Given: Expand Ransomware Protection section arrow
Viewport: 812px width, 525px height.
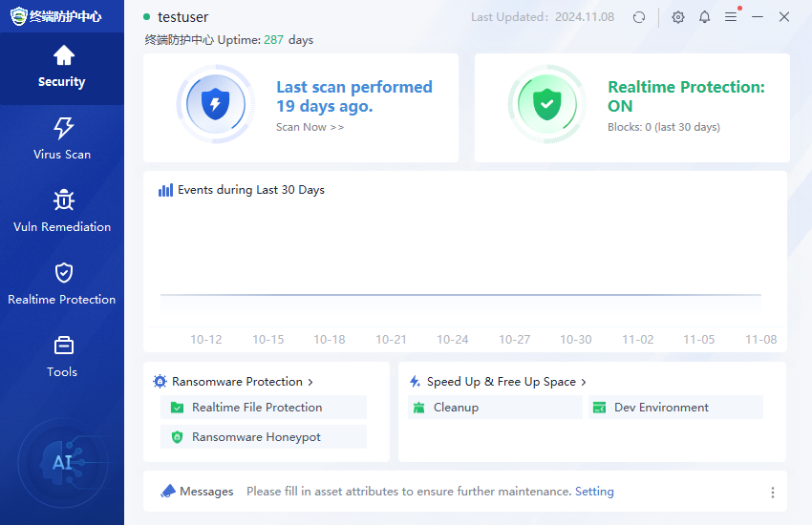Looking at the screenshot, I should pyautogui.click(x=310, y=382).
